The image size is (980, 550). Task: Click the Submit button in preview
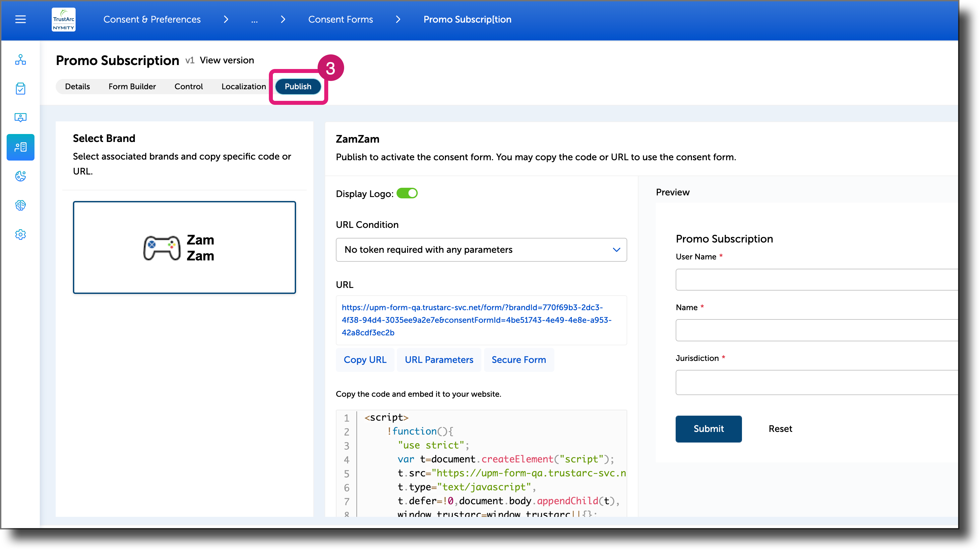708,429
